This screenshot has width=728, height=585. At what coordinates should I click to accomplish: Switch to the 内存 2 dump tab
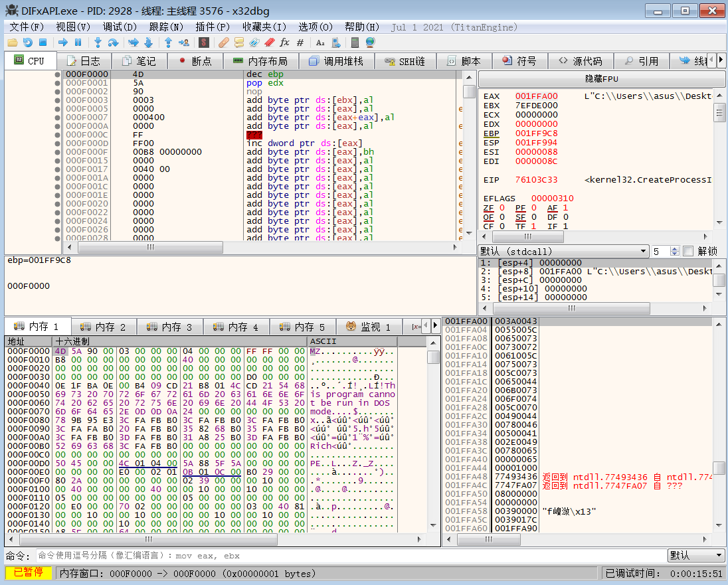(x=104, y=327)
